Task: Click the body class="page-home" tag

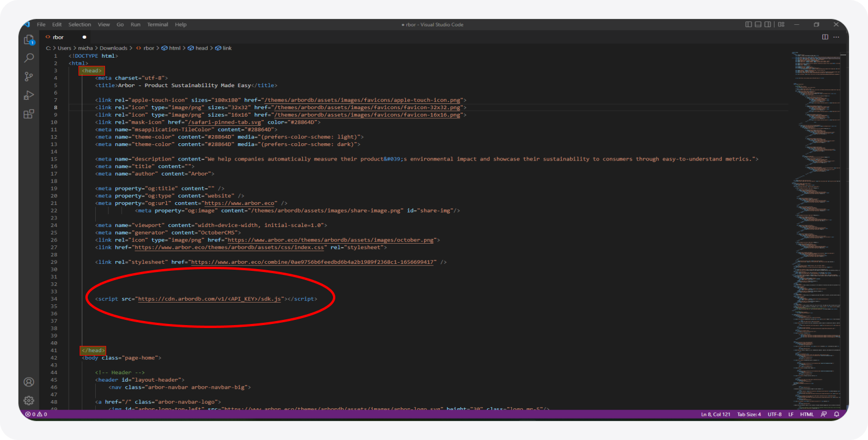Action: coord(122,357)
